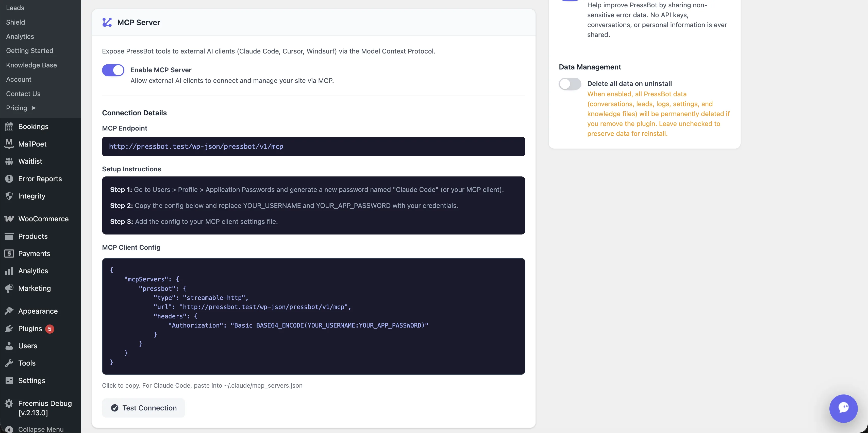
Task: Click the WooCommerce logo icon
Action: 9,219
